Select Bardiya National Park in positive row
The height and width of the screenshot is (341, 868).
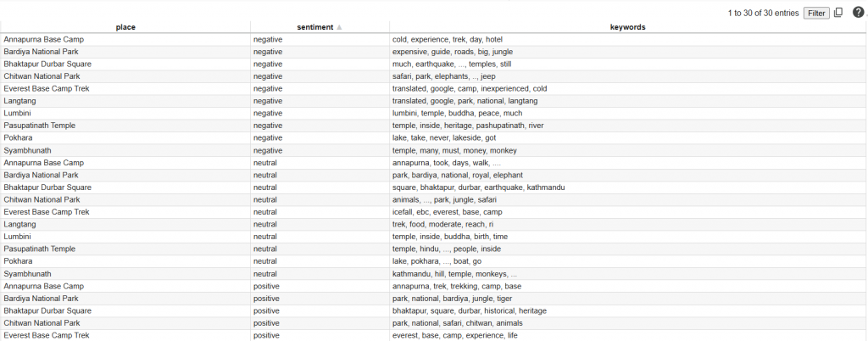click(42, 299)
